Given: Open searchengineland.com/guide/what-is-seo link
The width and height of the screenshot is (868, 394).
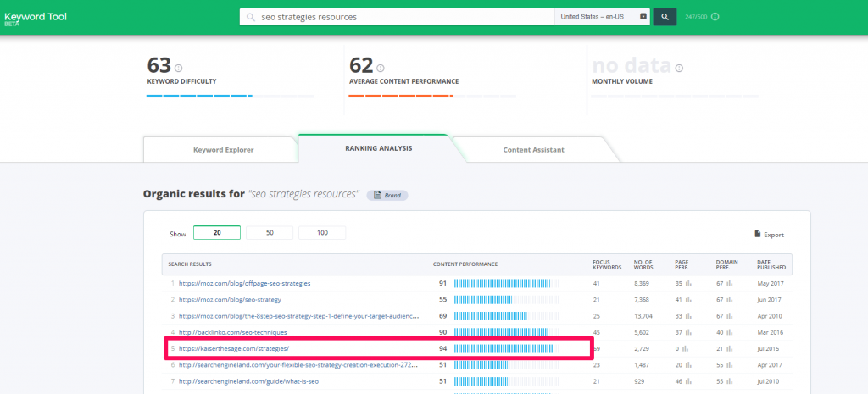Looking at the screenshot, I should click(248, 381).
